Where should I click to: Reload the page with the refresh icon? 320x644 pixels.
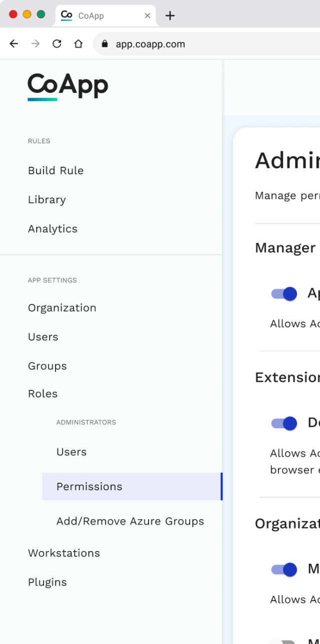point(57,44)
